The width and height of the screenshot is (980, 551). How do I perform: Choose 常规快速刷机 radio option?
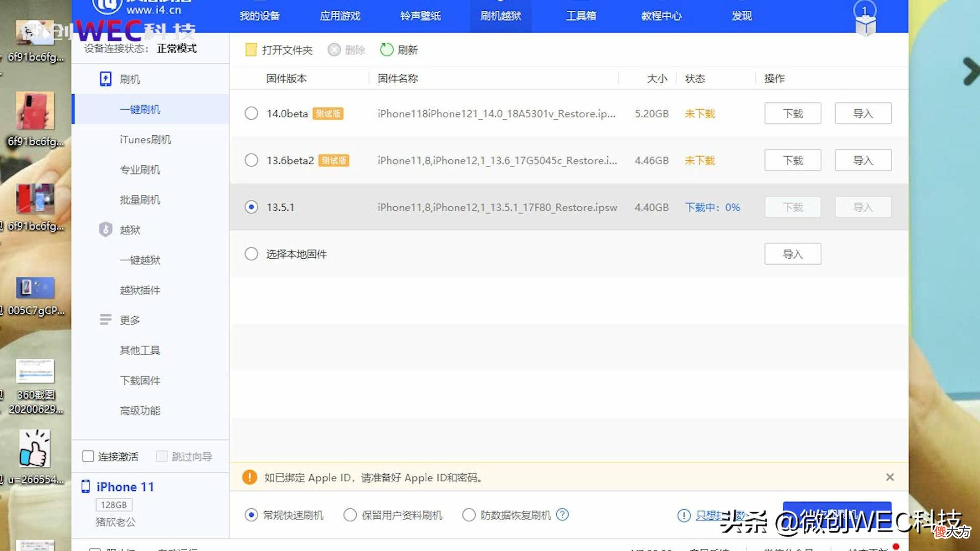coord(251,515)
